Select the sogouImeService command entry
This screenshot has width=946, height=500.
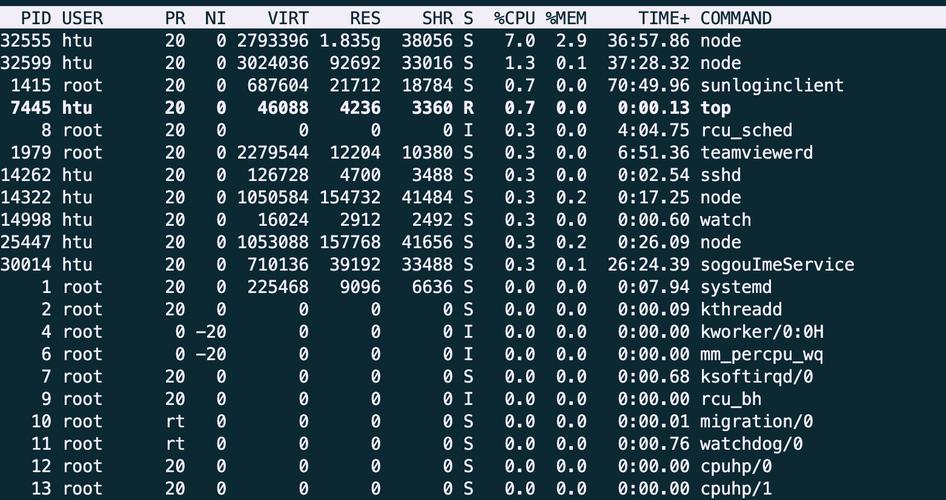tap(777, 265)
